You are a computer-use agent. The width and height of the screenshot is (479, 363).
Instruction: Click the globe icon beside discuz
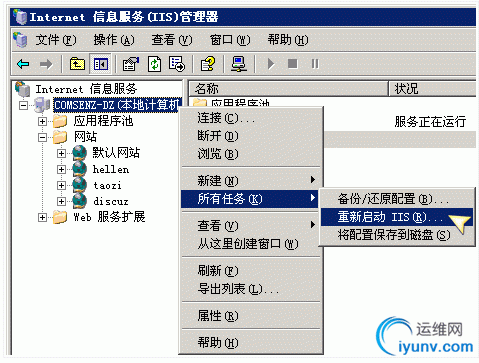tap(80, 201)
